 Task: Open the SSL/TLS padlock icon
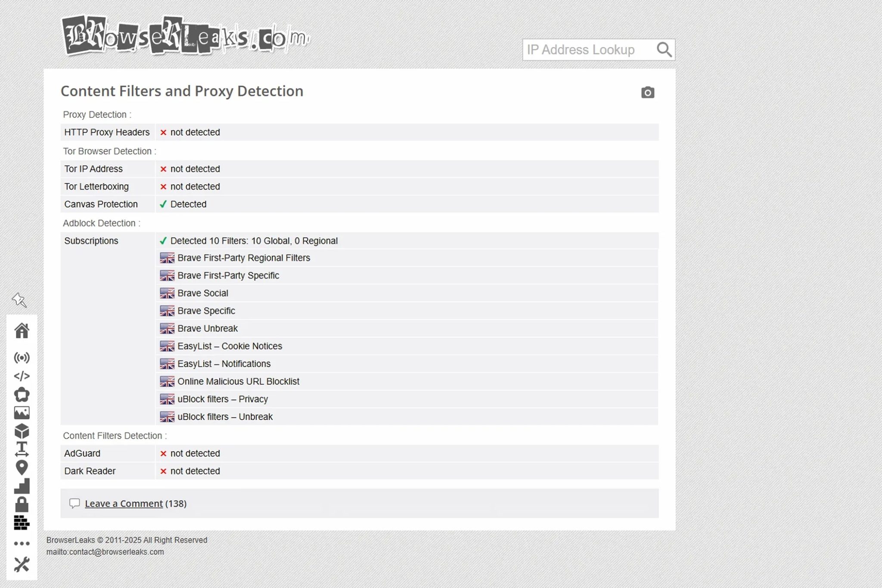(x=22, y=504)
